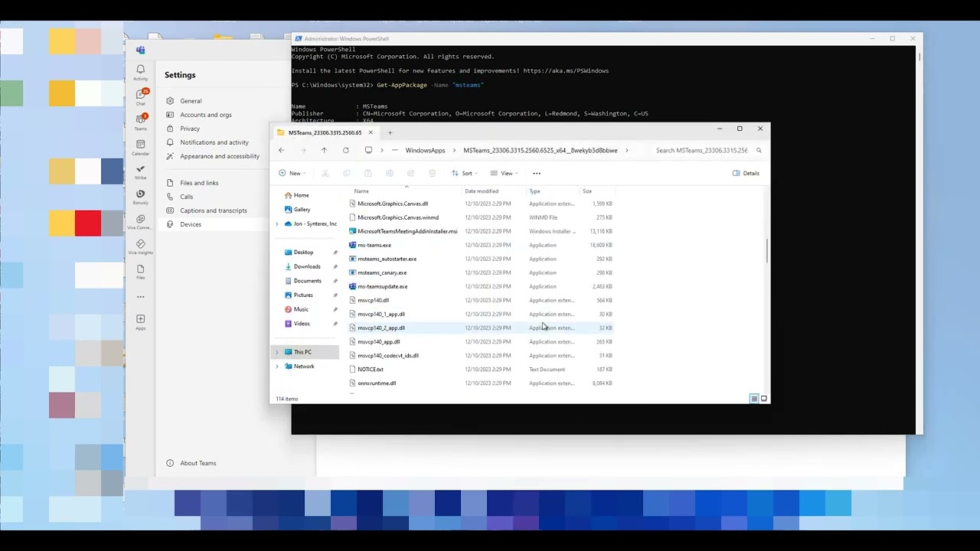
Task: Open Bonusly app in Teams sidebar
Action: click(x=140, y=197)
